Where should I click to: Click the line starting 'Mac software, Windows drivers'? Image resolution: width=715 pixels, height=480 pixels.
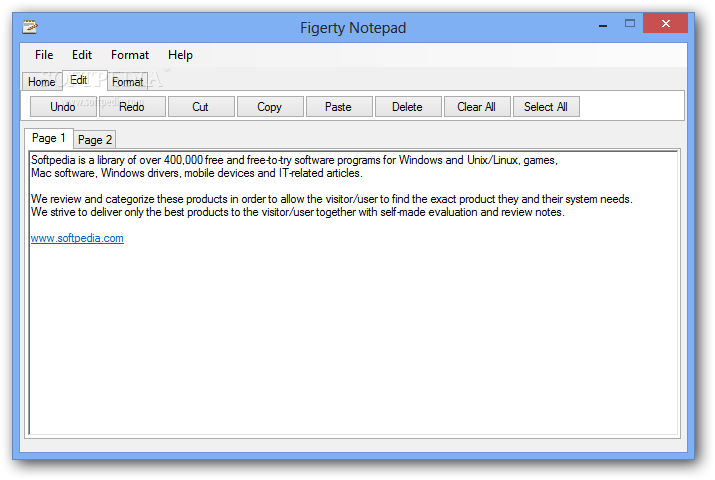pyautogui.click(x=197, y=173)
